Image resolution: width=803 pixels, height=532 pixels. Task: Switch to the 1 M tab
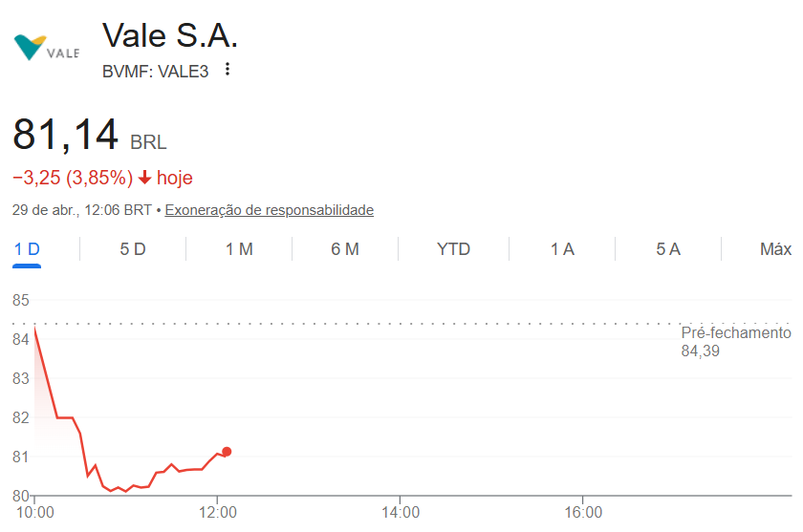coord(239,249)
